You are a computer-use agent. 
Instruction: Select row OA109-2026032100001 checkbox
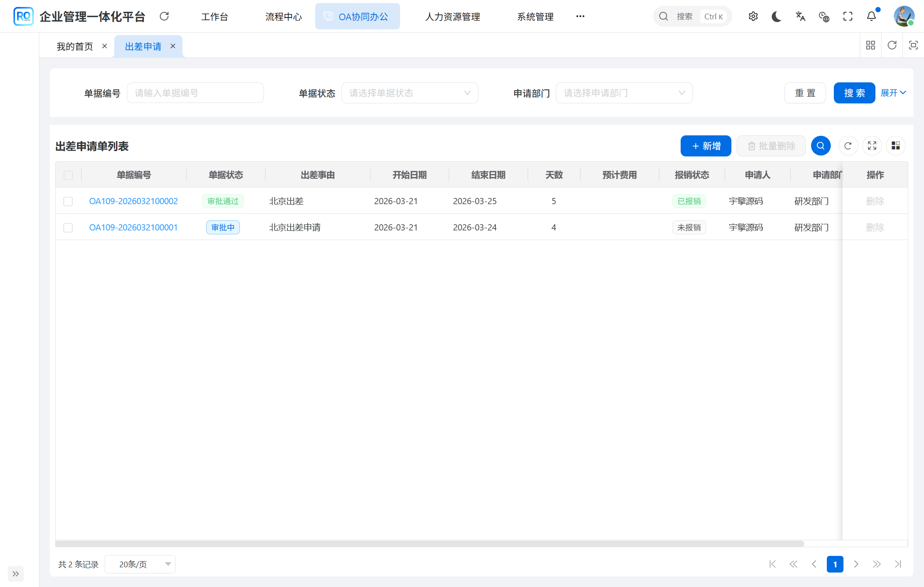68,228
